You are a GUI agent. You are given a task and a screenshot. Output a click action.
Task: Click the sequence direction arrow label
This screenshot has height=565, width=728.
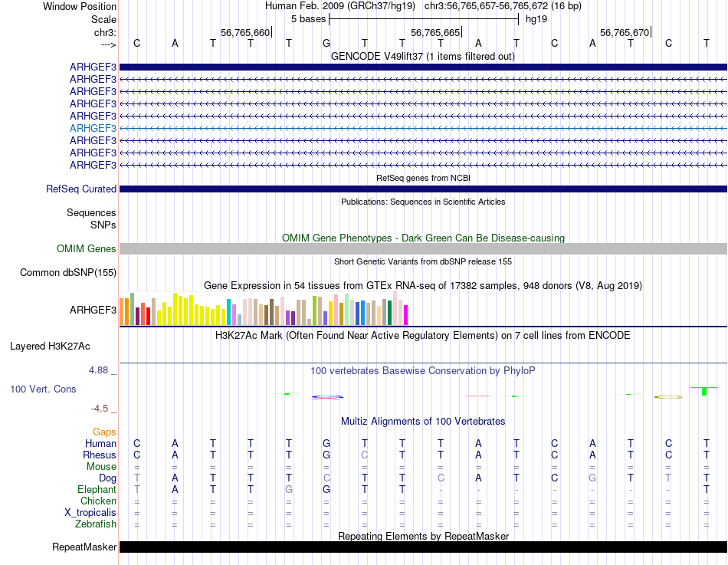[x=108, y=44]
